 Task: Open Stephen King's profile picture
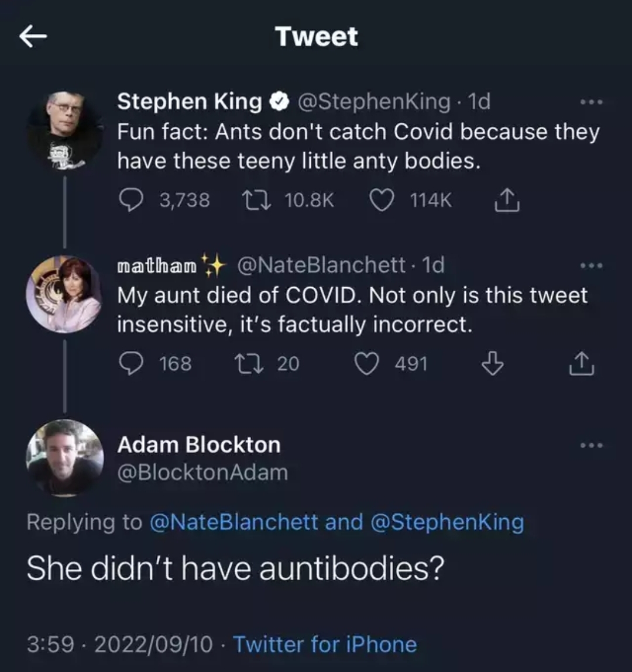(x=66, y=130)
